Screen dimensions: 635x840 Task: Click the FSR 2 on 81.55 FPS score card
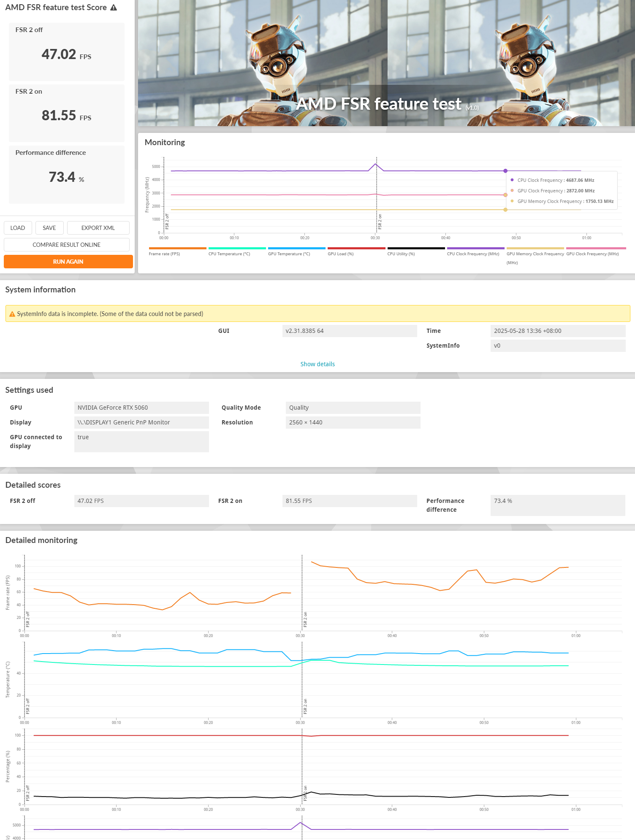tap(67, 113)
